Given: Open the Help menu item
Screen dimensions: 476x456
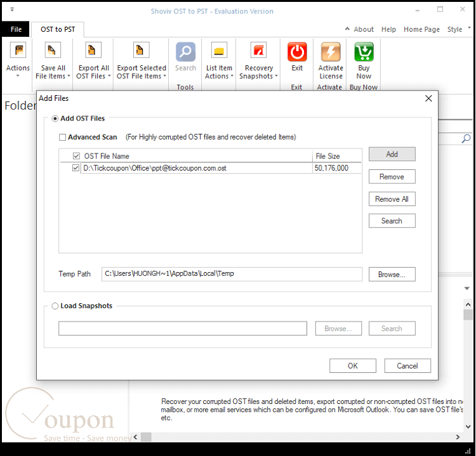Looking at the screenshot, I should [x=388, y=29].
